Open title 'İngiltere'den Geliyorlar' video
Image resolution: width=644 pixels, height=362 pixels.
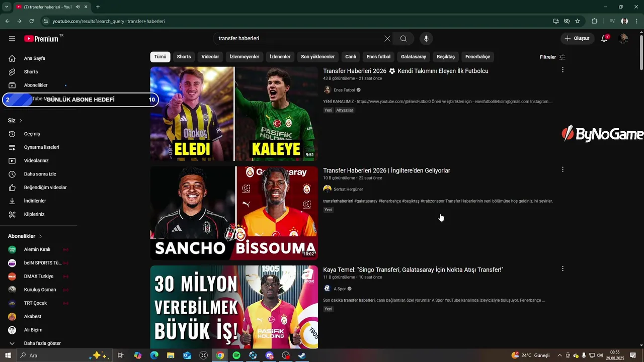tap(386, 170)
